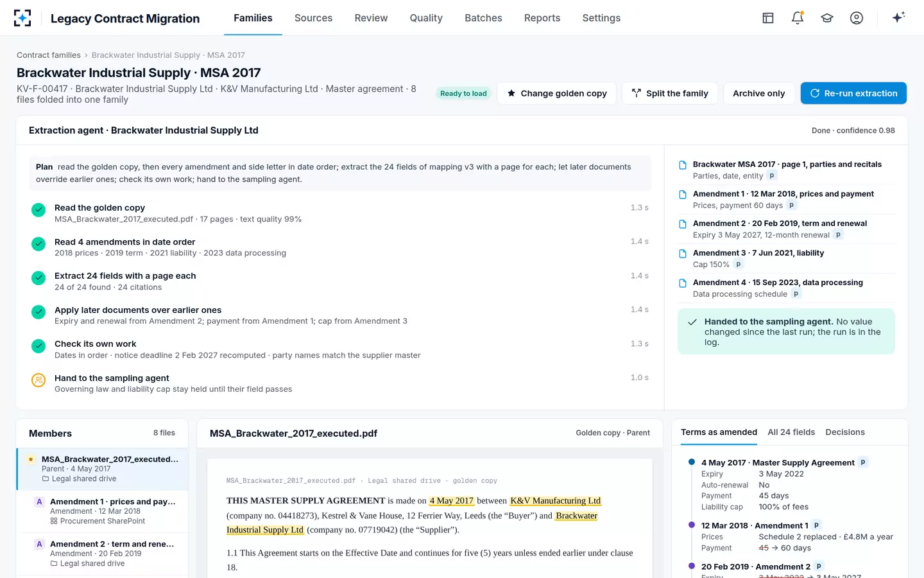Click the green check beside Apply later documents
Screen dimensions: 924x578
point(38,311)
